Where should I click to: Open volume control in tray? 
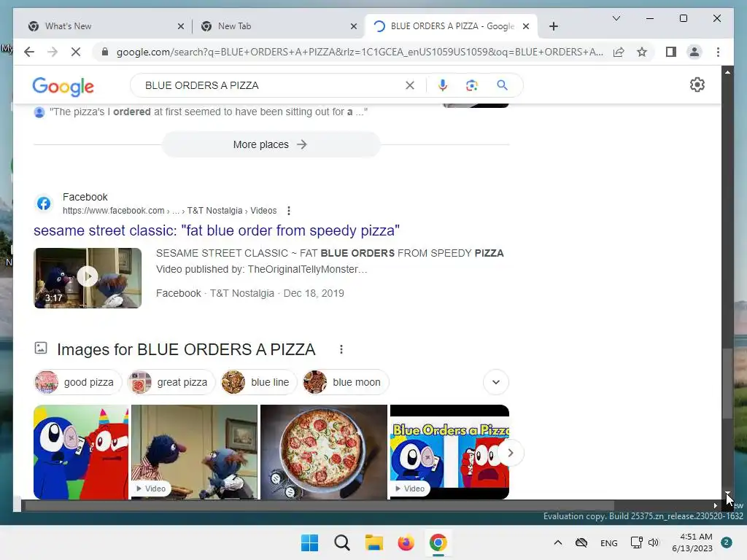654,542
